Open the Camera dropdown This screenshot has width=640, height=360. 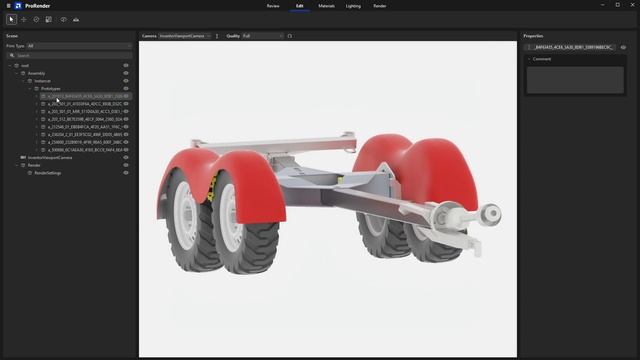[x=185, y=36]
